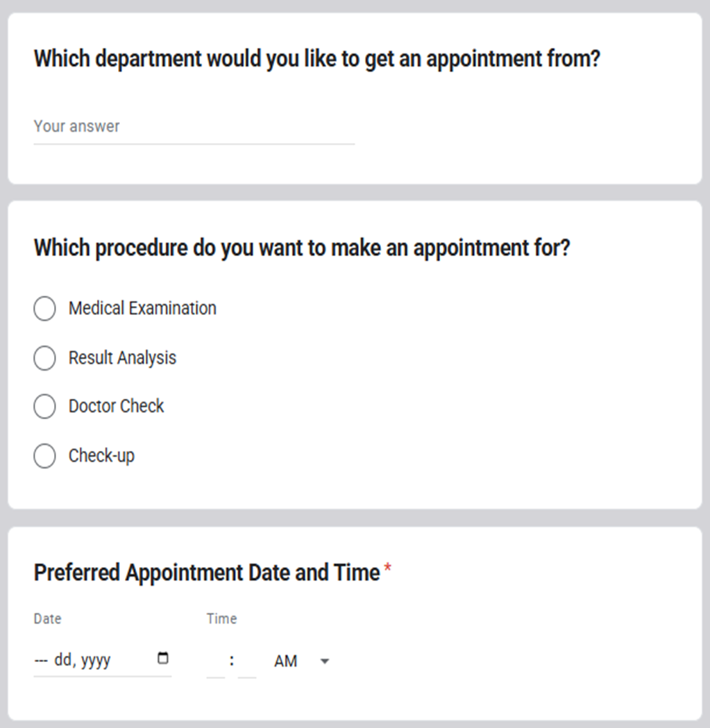
Task: Choose the Result Analysis radio option
Action: pyautogui.click(x=44, y=358)
